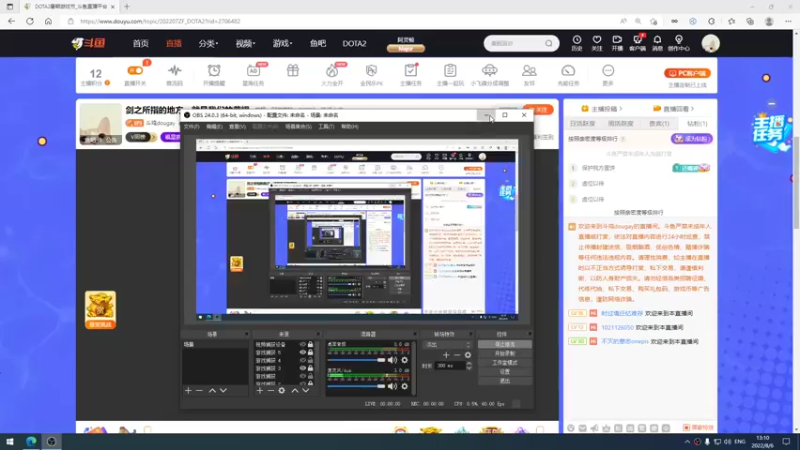The image size is (800, 450).
Task: Click transition duration stepper arrows
Action: point(469,366)
